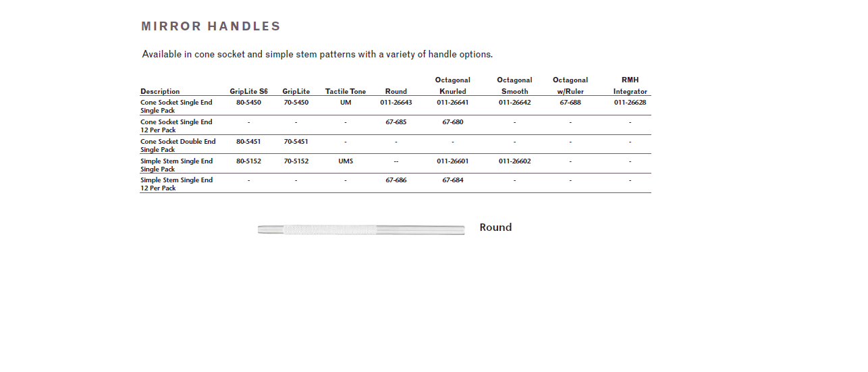Viewport: 868px width, 372px height.
Task: Click the GripLite S6 column header
Action: click(248, 91)
